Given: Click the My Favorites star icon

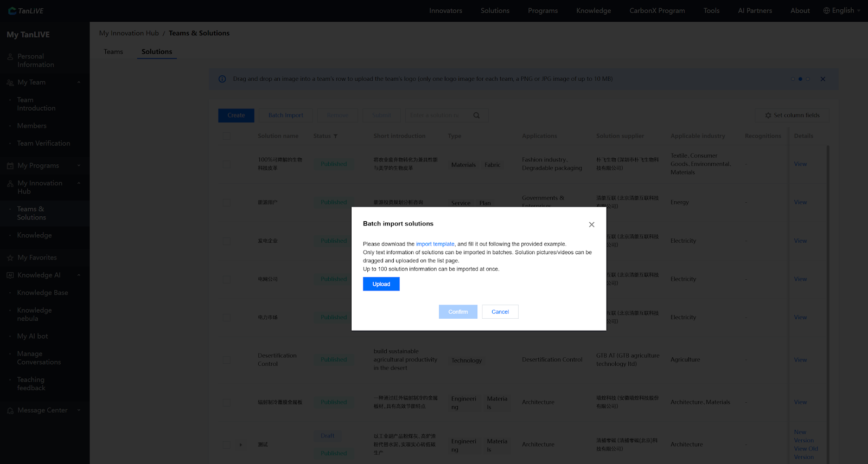Looking at the screenshot, I should [10, 258].
